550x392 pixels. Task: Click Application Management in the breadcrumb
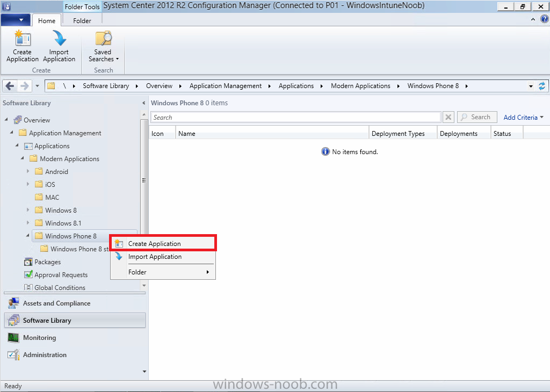226,86
